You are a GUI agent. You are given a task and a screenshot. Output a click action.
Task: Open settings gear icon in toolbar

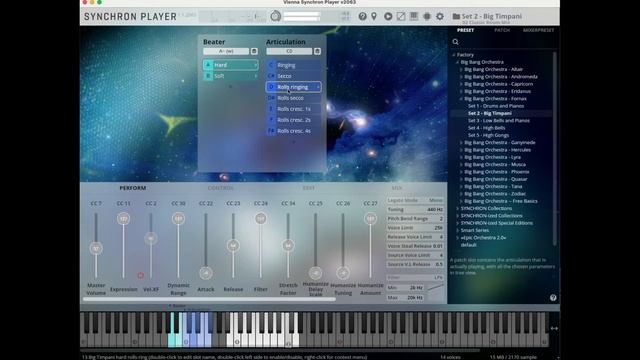pos(440,16)
